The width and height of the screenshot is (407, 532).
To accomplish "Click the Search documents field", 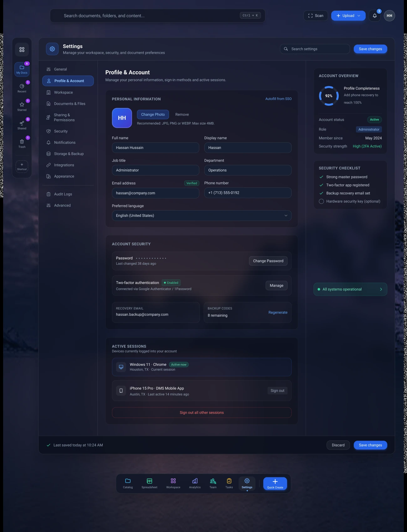I will [x=157, y=16].
